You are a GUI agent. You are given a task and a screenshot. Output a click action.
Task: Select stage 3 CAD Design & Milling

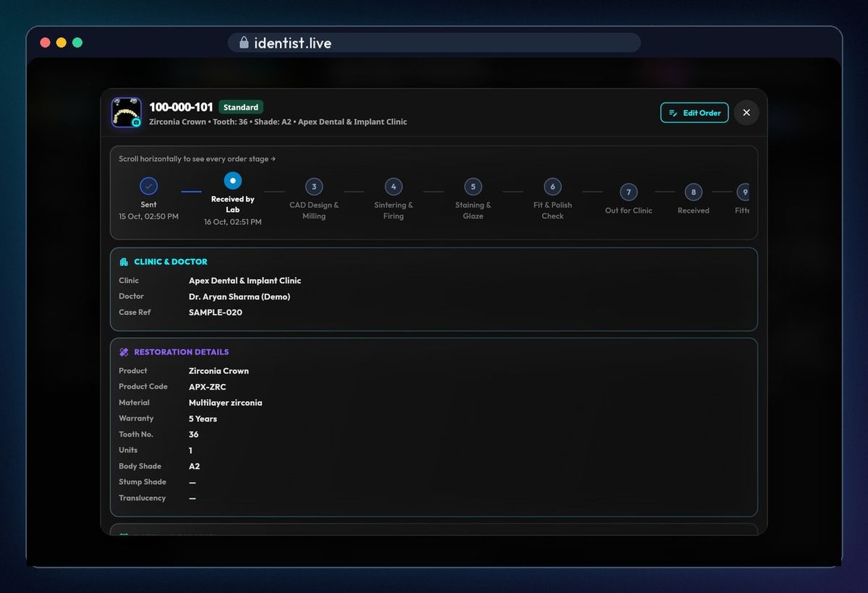click(314, 187)
